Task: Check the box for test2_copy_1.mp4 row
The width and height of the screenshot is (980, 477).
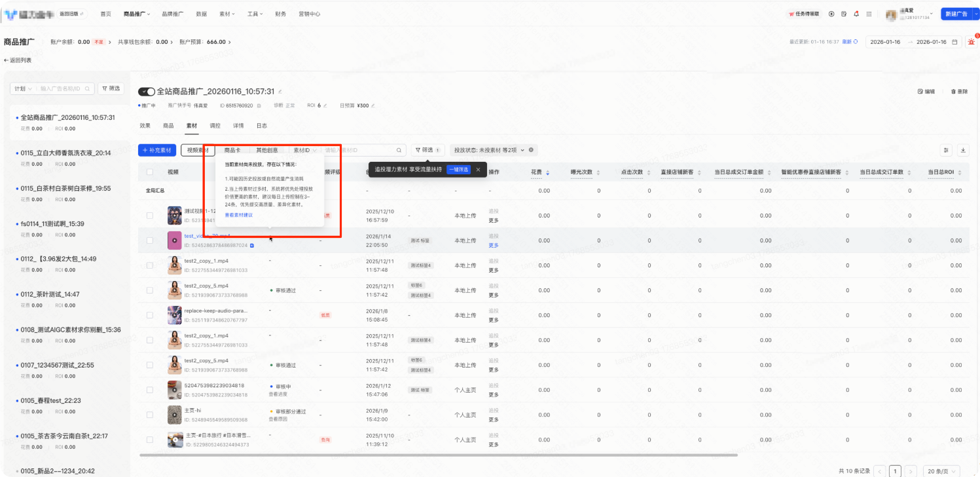Action: click(150, 265)
